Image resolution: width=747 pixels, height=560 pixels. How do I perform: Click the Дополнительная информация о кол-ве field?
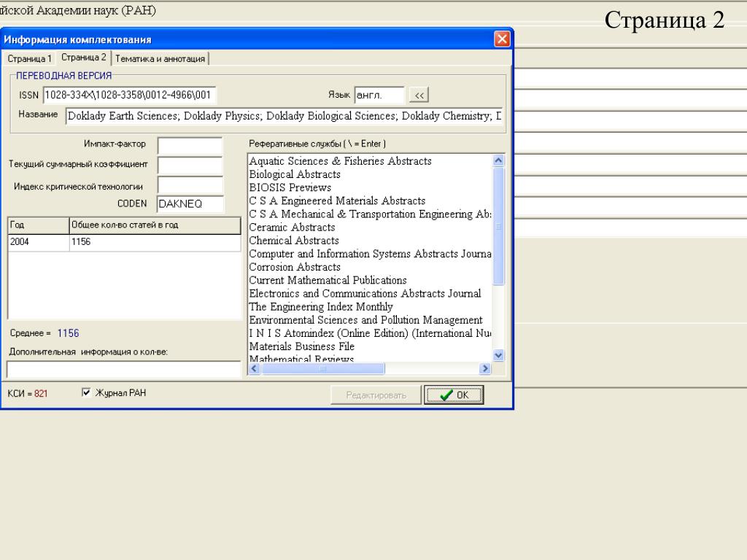click(124, 369)
